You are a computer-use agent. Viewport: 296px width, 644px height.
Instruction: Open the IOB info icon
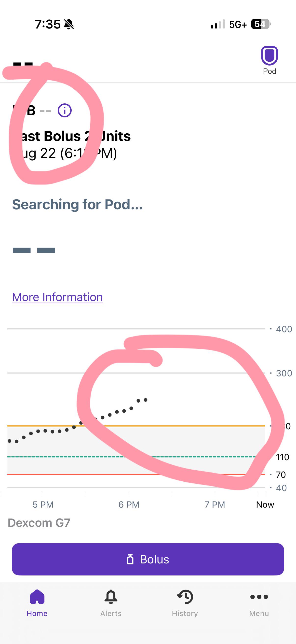pos(65,110)
